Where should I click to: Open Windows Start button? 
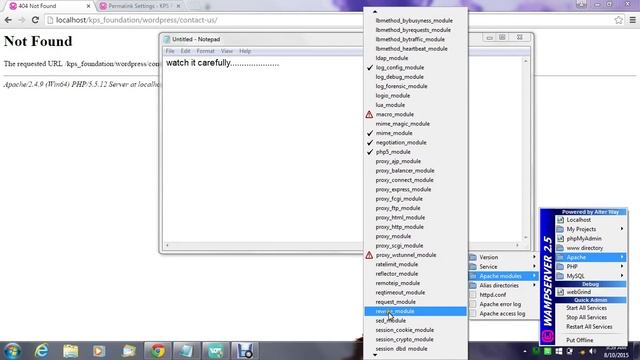tap(12, 351)
